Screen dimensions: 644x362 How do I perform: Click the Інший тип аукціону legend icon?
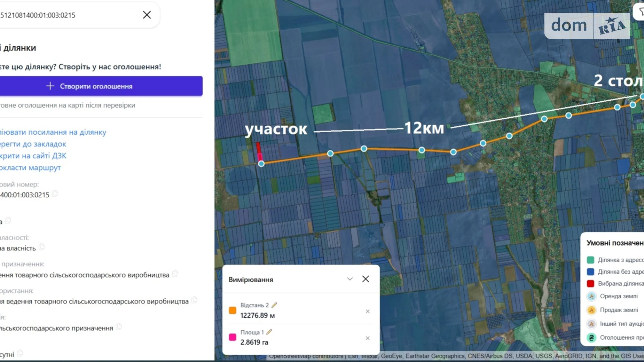(x=591, y=324)
